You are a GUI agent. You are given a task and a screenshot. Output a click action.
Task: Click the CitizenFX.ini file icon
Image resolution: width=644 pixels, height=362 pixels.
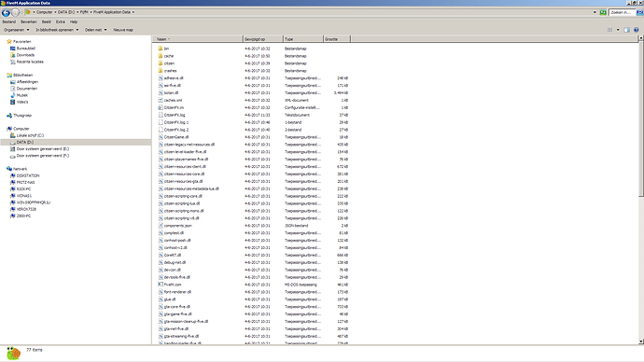pyautogui.click(x=161, y=107)
